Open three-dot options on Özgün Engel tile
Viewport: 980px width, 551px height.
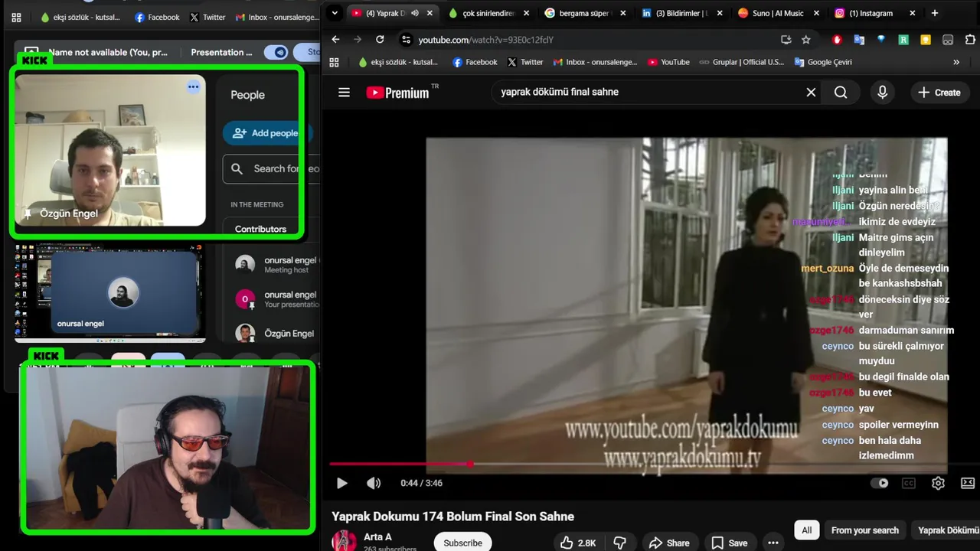[193, 86]
